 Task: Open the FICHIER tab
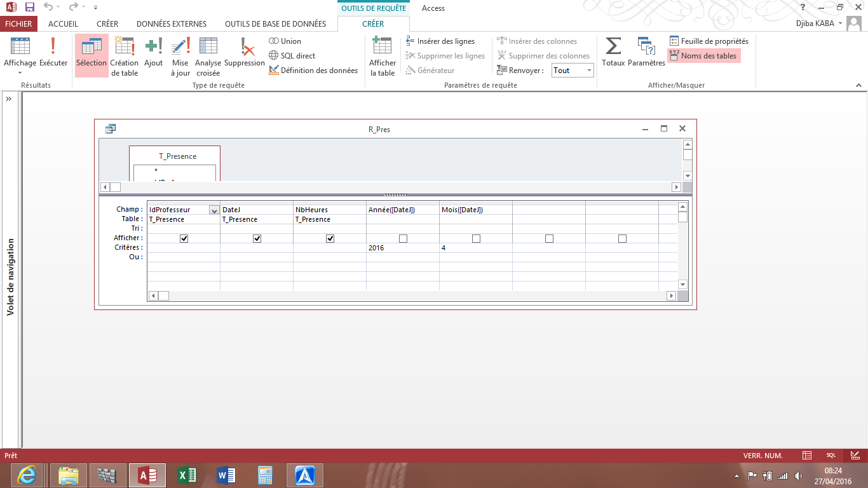tap(19, 24)
